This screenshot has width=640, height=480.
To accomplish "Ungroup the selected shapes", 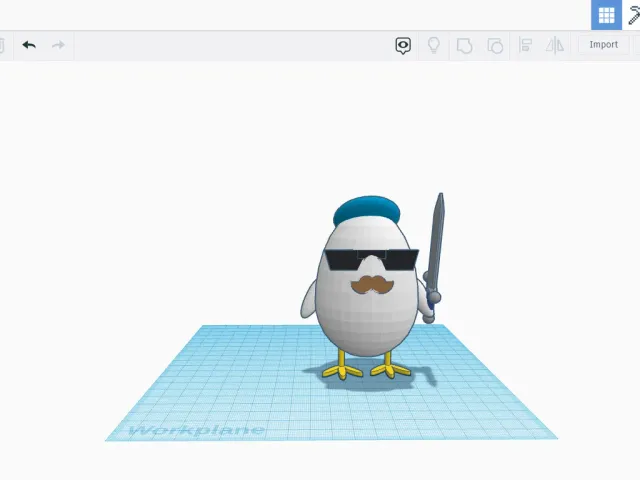I will tap(495, 46).
